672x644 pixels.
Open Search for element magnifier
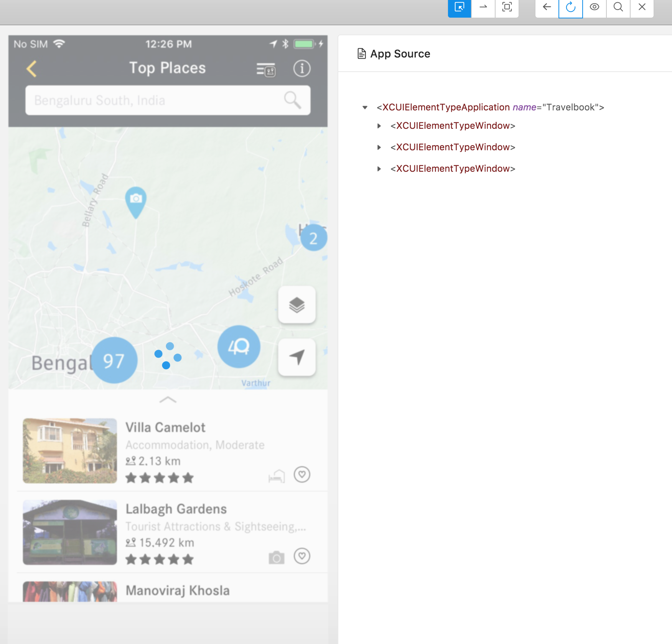point(618,7)
